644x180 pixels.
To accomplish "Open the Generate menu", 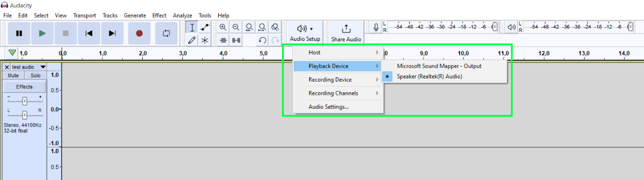I will point(135,15).
